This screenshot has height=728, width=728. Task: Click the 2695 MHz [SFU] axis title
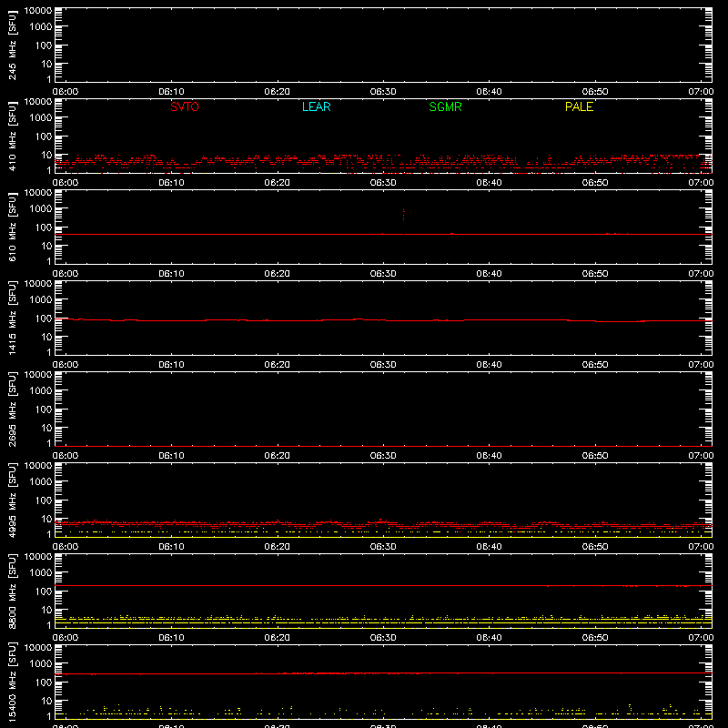click(12, 409)
